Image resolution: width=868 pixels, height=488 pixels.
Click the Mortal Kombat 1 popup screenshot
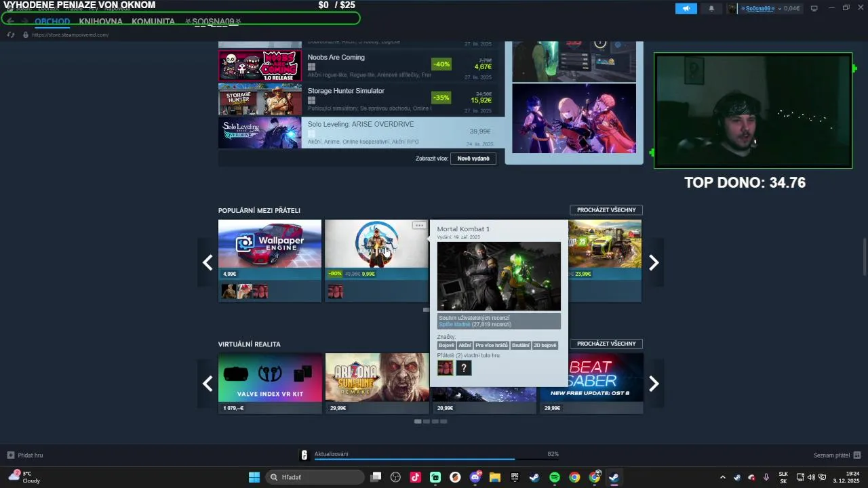[x=499, y=277]
